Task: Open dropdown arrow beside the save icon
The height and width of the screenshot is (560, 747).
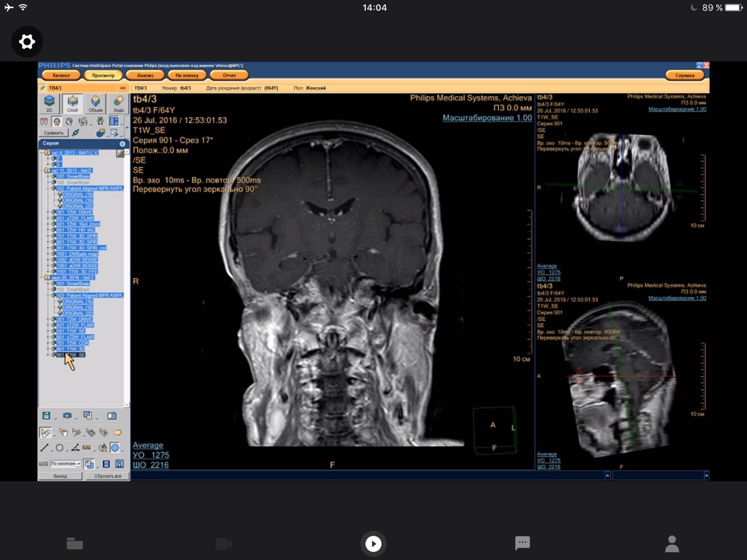Action: click(55, 418)
